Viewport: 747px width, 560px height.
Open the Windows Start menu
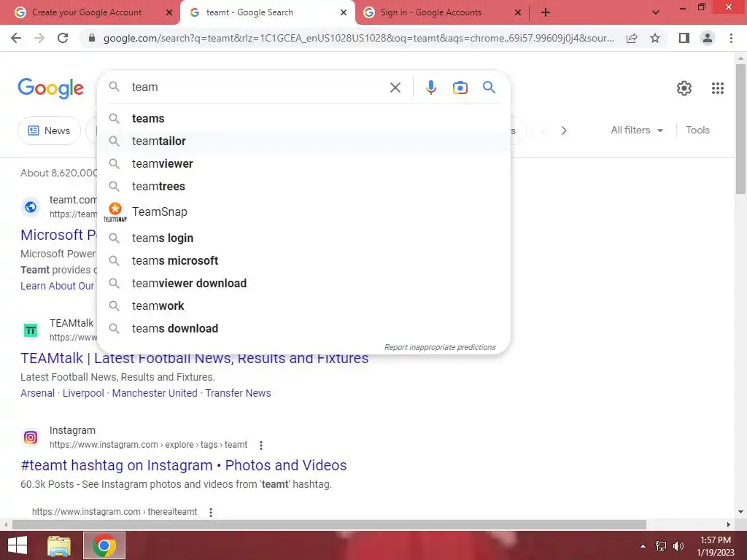(18, 545)
